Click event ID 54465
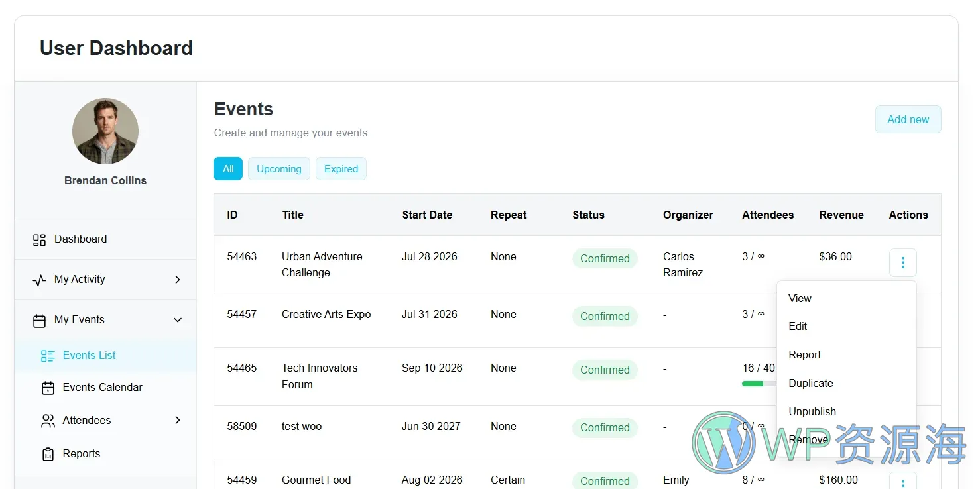Viewport: 980px width, 489px height. click(242, 368)
